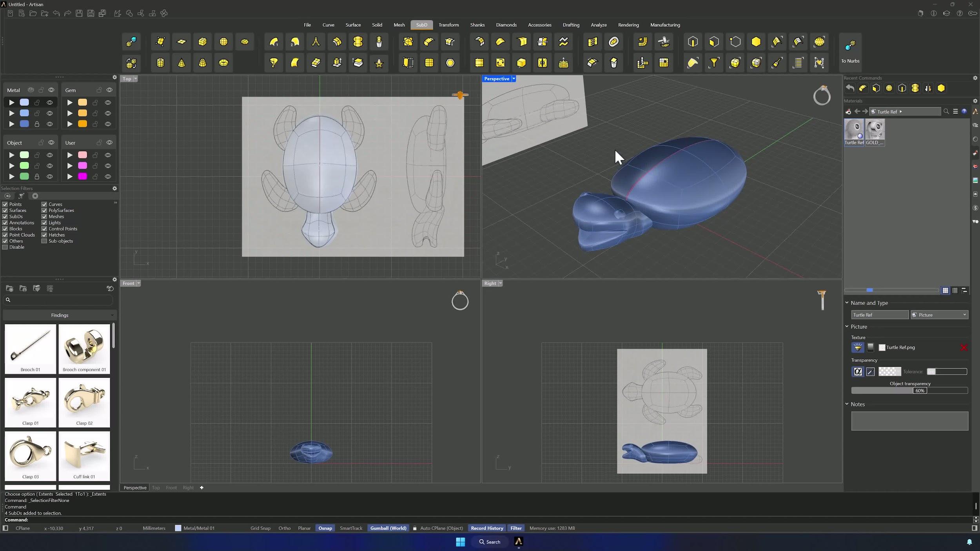Adjust the Object transparency 60% slider
Viewport: 980px width, 551px height.
(909, 391)
